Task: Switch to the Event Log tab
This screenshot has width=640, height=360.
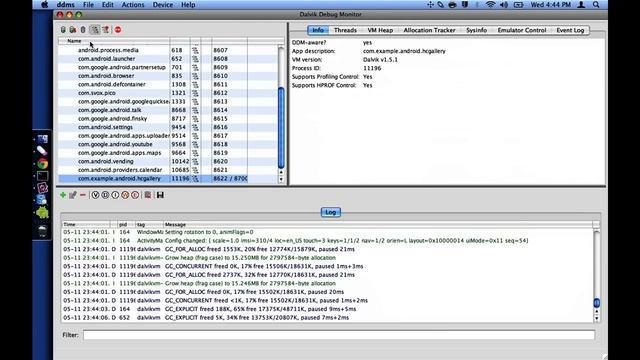Action: tap(570, 30)
